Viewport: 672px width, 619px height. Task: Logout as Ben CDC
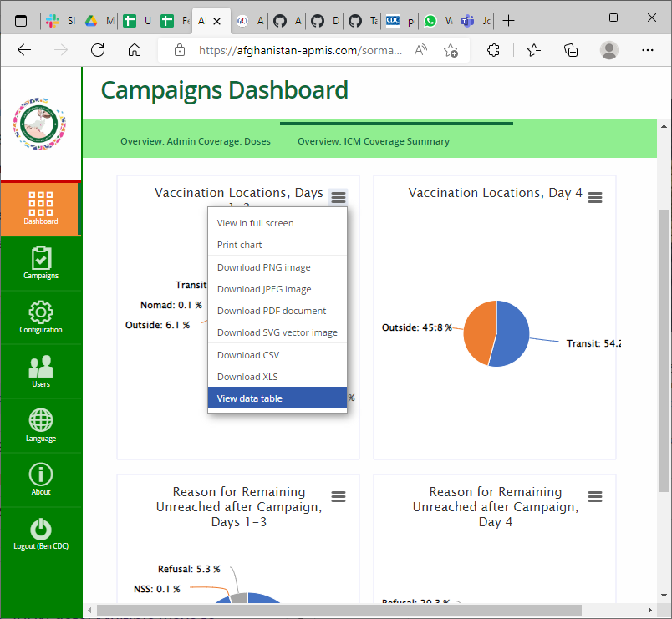(x=40, y=532)
